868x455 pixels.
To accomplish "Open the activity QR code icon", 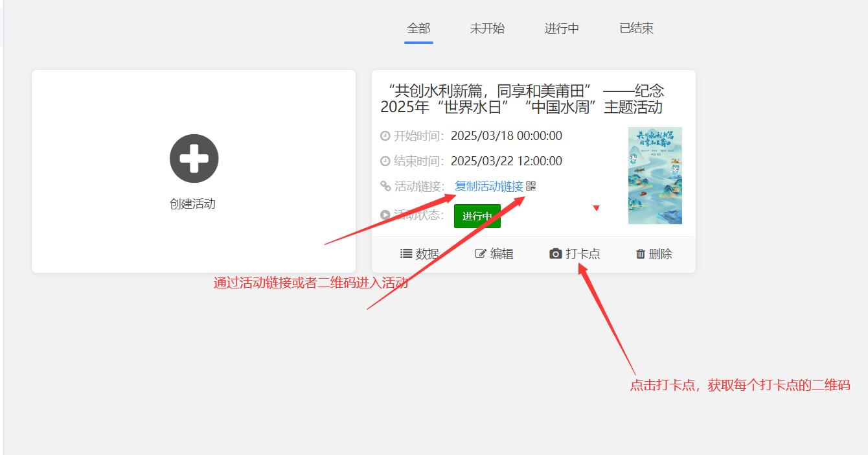I will [x=531, y=187].
